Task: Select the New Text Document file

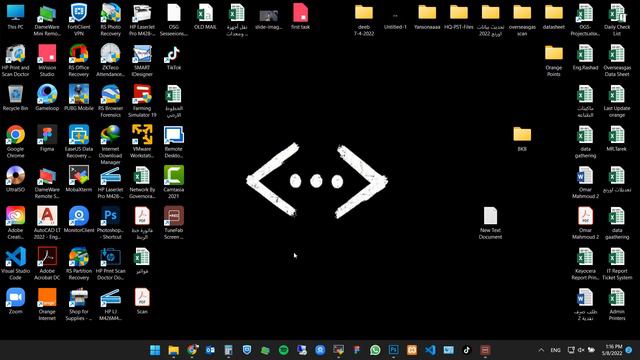Action: click(x=490, y=223)
